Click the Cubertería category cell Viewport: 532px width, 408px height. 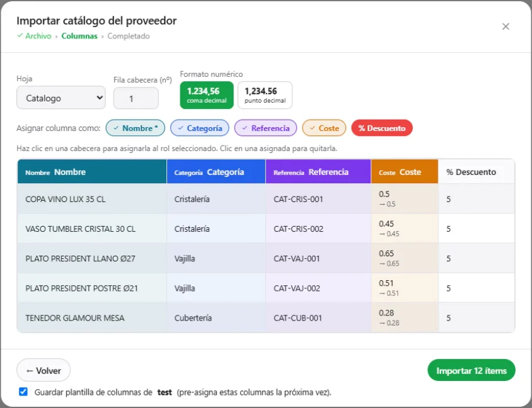[216, 318]
